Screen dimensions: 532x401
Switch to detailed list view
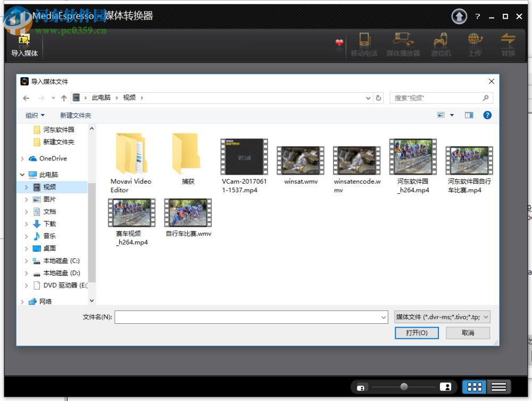click(498, 387)
